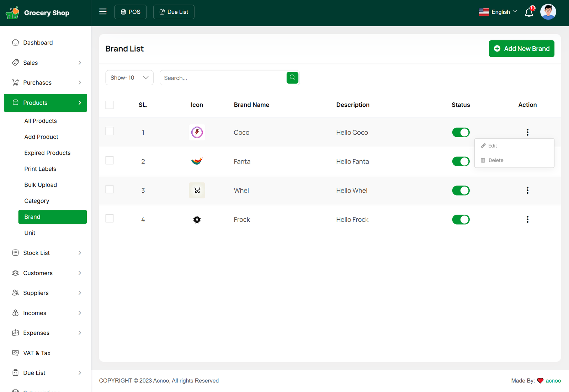This screenshot has width=569, height=392.
Task: Open the Show-10 entries dropdown
Action: (x=129, y=78)
